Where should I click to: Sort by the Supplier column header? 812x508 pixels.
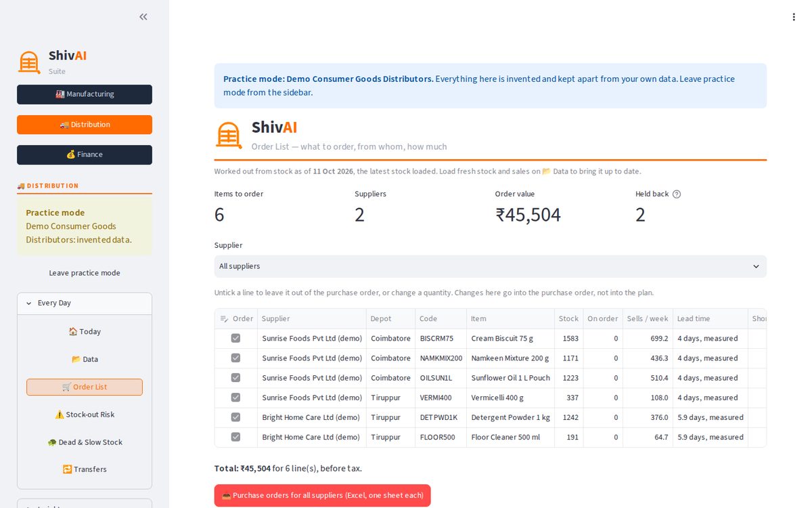click(311, 318)
